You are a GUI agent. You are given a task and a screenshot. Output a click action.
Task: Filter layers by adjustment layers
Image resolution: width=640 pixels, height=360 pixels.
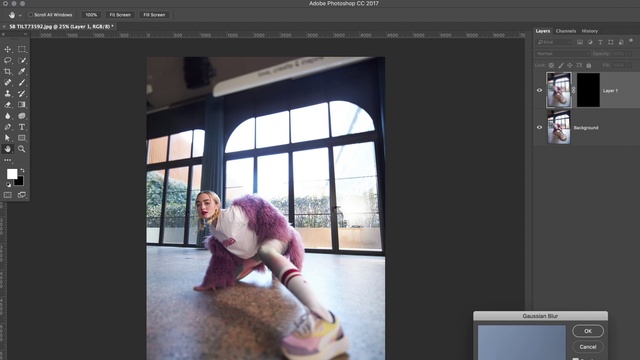coord(590,42)
